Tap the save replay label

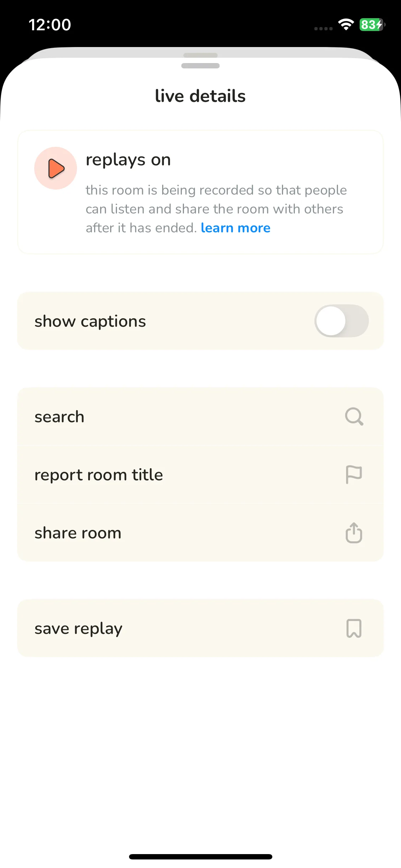pyautogui.click(x=78, y=628)
